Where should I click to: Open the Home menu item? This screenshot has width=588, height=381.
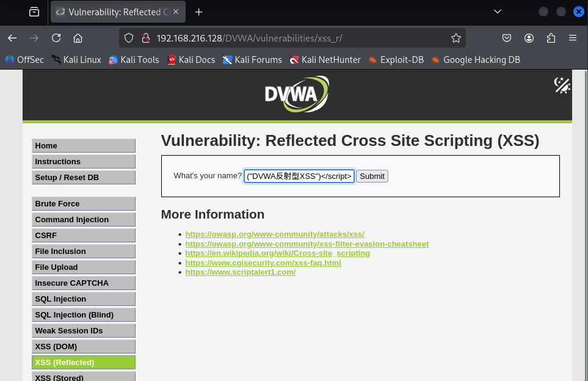pyautogui.click(x=84, y=145)
